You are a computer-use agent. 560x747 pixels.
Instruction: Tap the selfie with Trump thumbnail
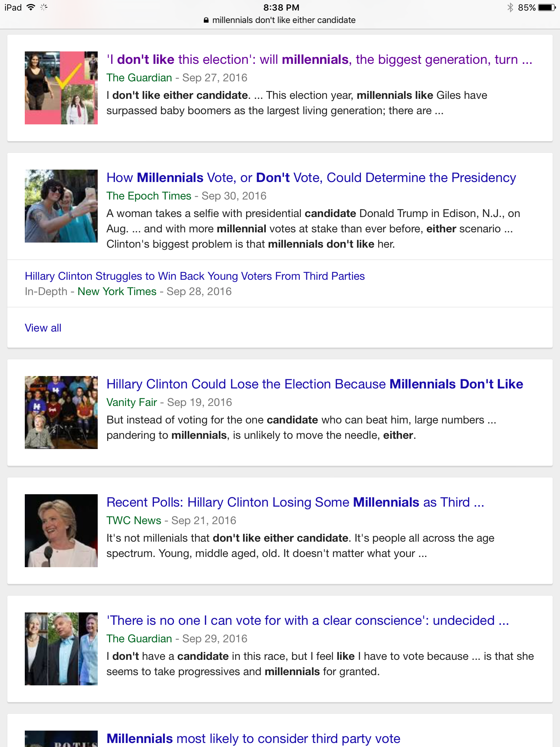click(x=61, y=206)
